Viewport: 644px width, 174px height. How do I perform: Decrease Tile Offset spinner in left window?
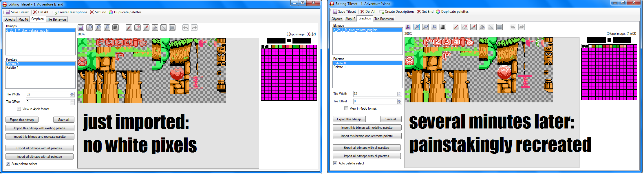[x=72, y=103]
